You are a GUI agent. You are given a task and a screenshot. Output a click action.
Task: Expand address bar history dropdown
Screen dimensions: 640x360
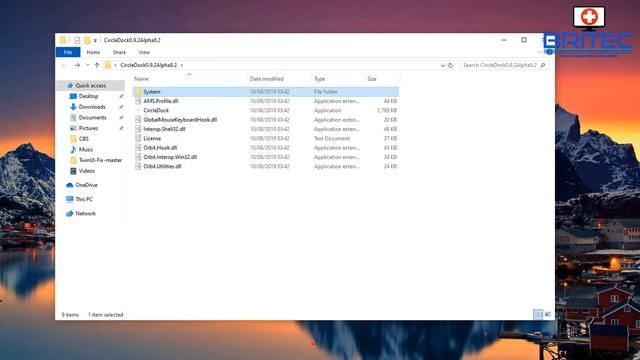(442, 65)
